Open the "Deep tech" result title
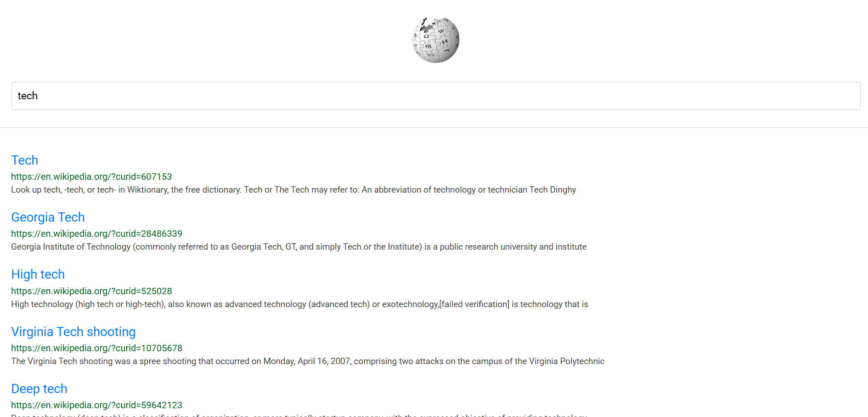 coord(39,388)
